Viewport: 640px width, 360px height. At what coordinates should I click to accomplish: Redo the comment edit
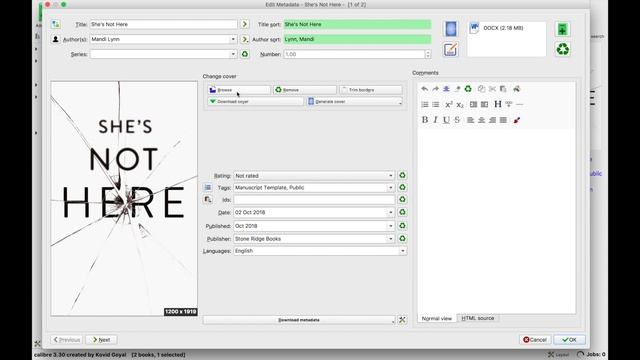[x=436, y=89]
